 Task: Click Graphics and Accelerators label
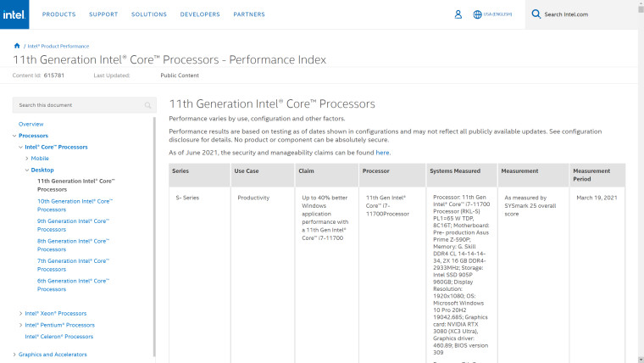[53, 355]
